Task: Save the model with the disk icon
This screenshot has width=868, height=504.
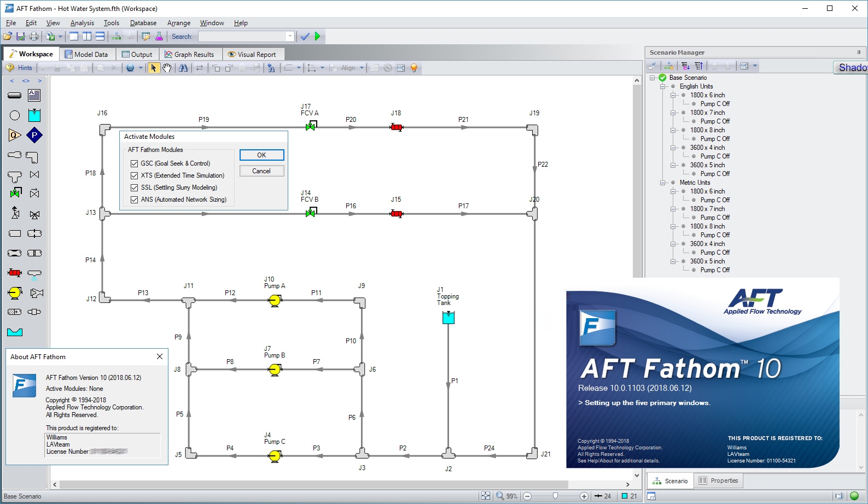Action: pyautogui.click(x=21, y=37)
